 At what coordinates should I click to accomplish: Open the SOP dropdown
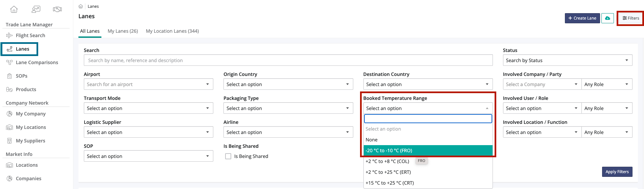tap(148, 156)
